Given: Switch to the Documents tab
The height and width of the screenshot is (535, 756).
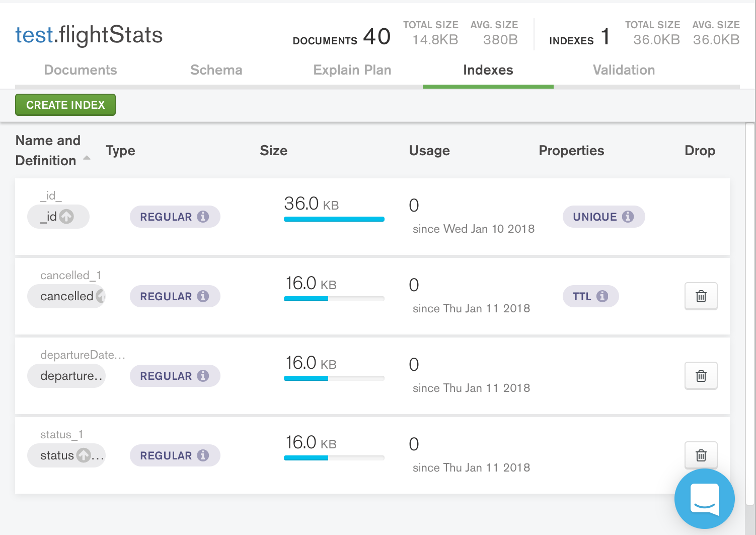Looking at the screenshot, I should [x=80, y=70].
